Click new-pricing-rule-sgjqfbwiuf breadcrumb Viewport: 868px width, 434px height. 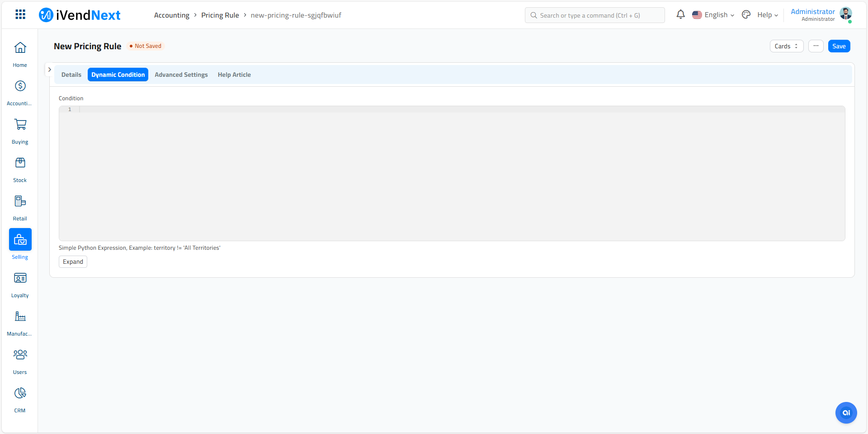click(x=296, y=15)
